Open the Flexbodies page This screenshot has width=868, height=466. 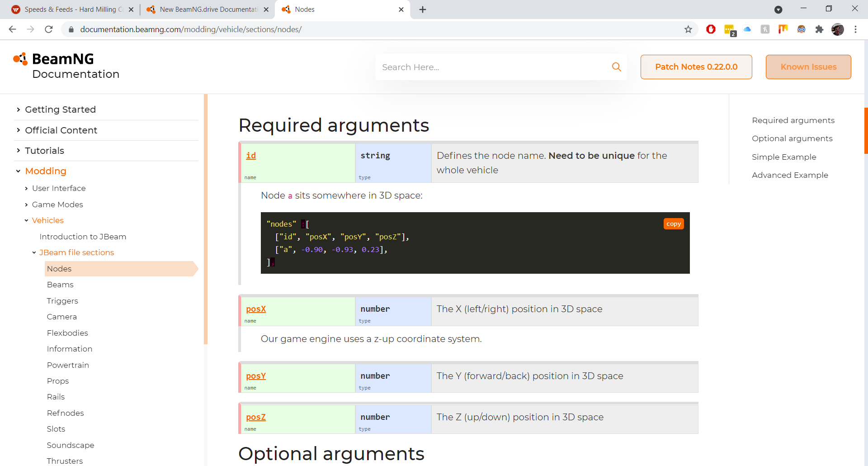67,333
